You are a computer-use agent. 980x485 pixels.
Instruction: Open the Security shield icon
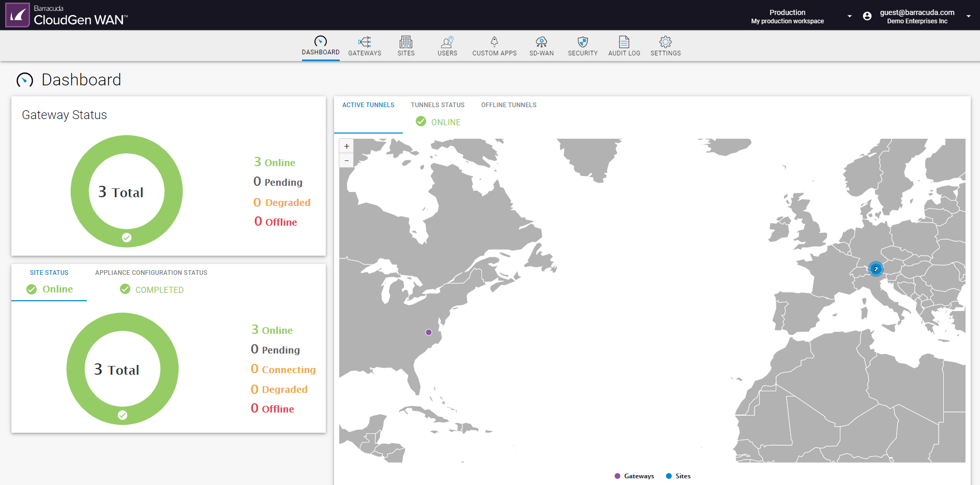[583, 42]
